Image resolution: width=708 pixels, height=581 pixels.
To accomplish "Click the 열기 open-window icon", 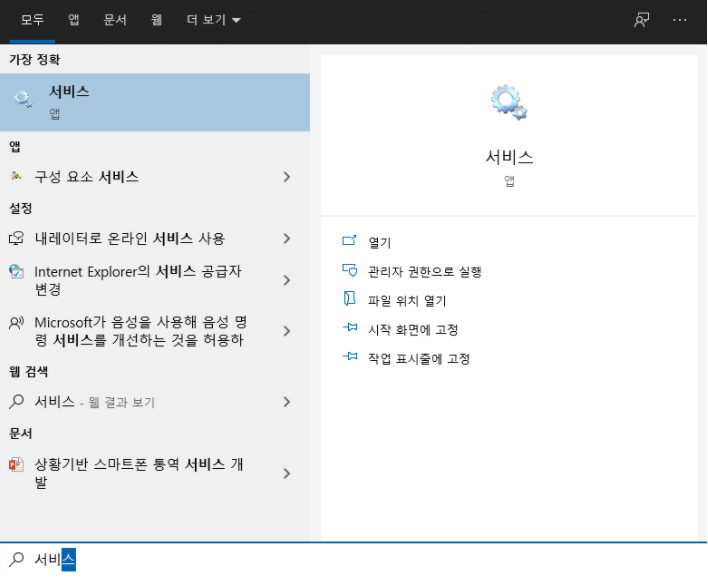I will [349, 240].
